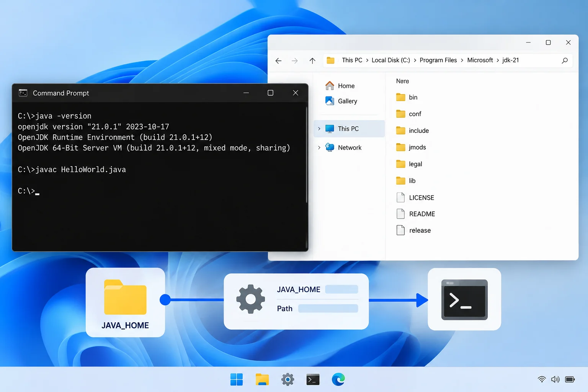Click the chevron after Program Files in breadcrumb
The height and width of the screenshot is (392, 588).
[x=462, y=60]
